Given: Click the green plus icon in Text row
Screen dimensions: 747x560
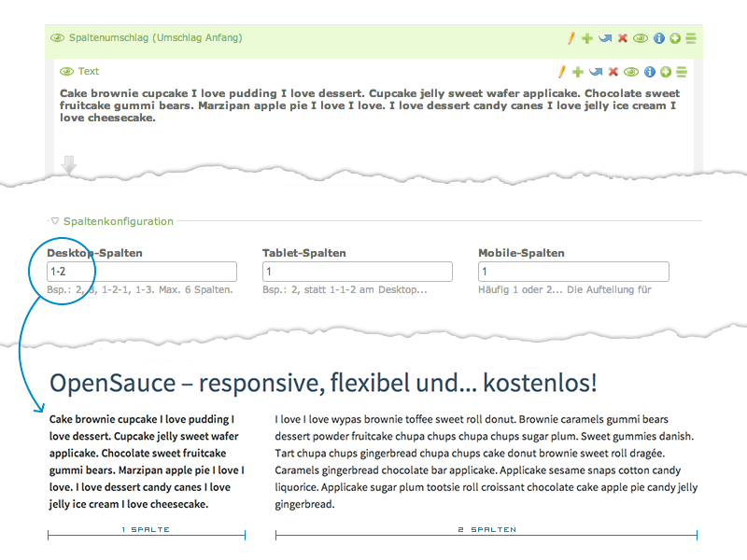Looking at the screenshot, I should [577, 72].
